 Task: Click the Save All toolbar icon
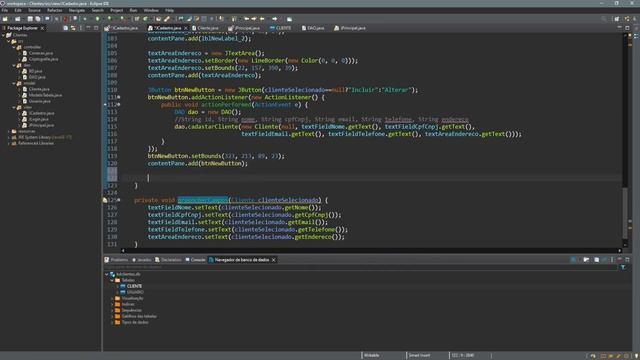(x=38, y=19)
